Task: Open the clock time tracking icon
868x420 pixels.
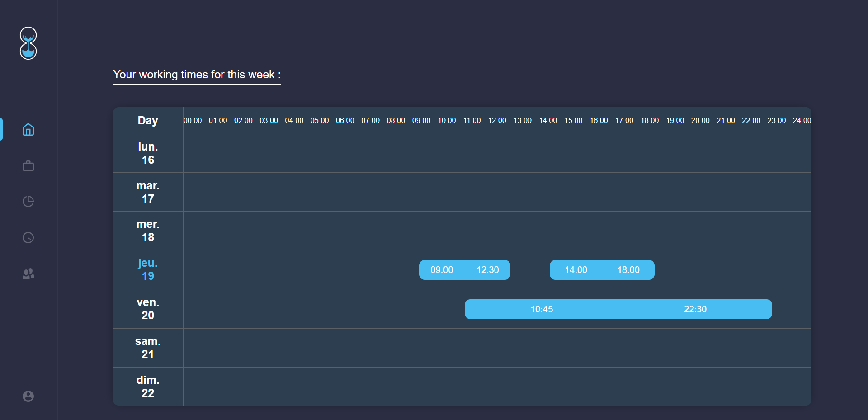Action: [x=28, y=237]
